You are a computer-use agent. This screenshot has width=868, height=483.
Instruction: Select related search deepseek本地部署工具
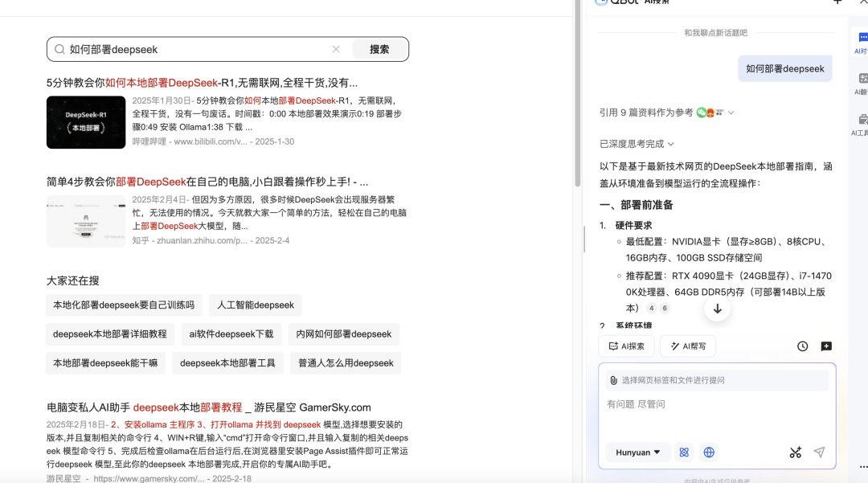pyautogui.click(x=227, y=363)
